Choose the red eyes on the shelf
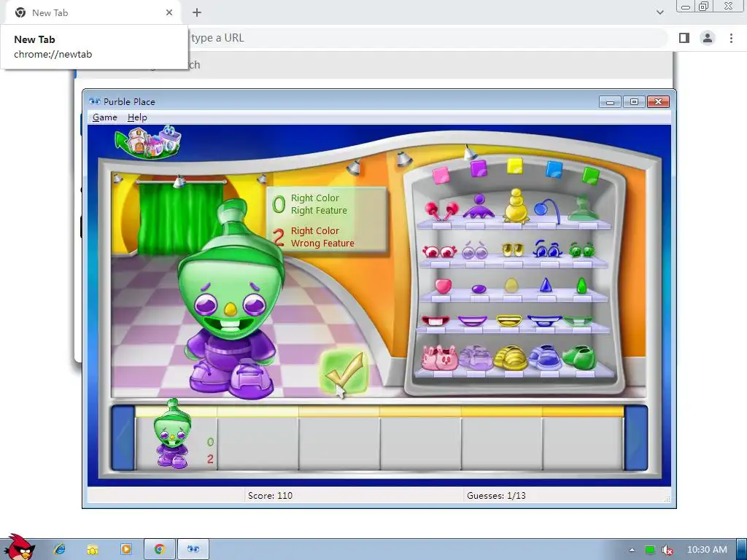 [439, 251]
